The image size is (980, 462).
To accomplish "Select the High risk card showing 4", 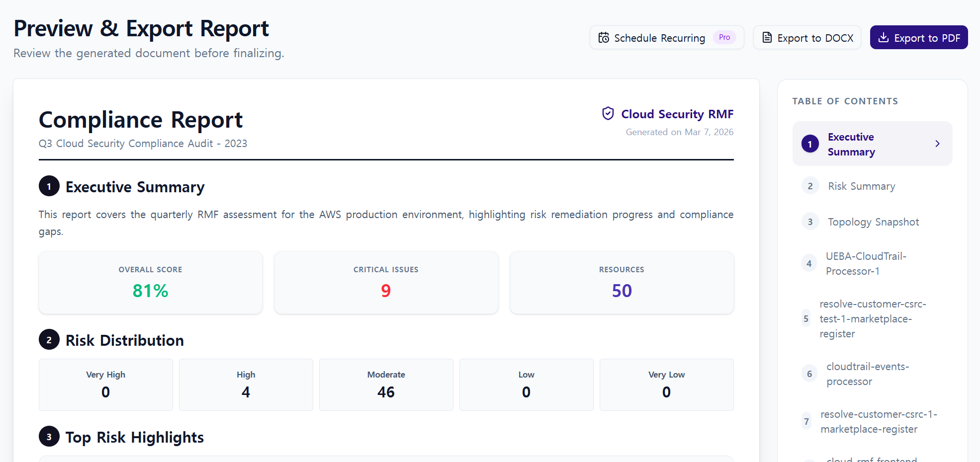I will click(246, 385).
